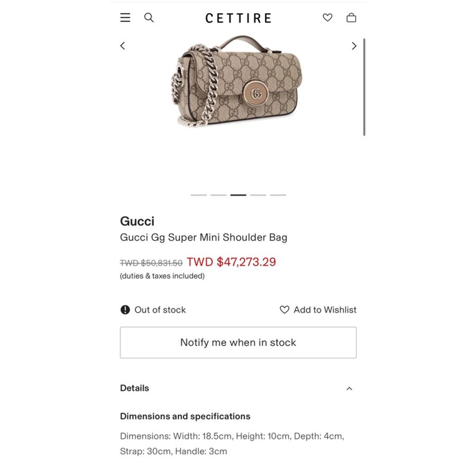Click the vertical page scrollbar
476x476 pixels.
click(x=364, y=87)
